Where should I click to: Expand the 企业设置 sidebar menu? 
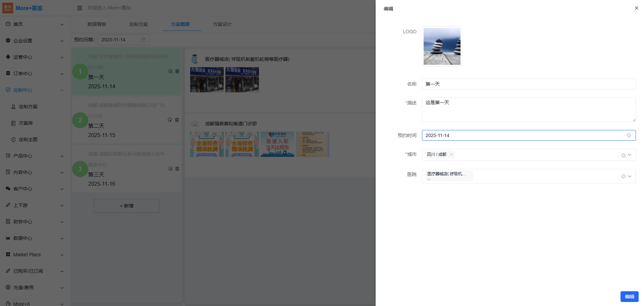tap(35, 41)
